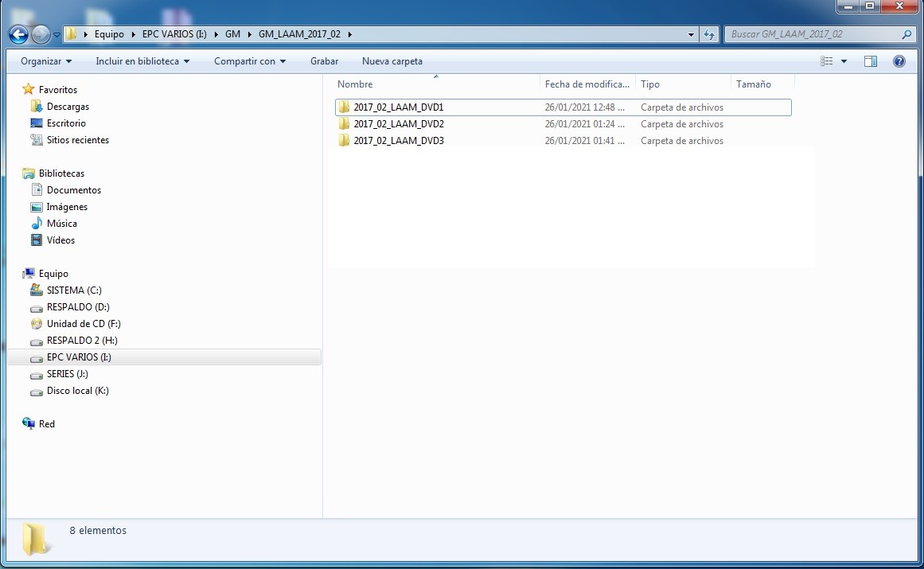Create a folder with Nueva carpeta
Viewport: 924px width, 569px height.
coord(392,61)
